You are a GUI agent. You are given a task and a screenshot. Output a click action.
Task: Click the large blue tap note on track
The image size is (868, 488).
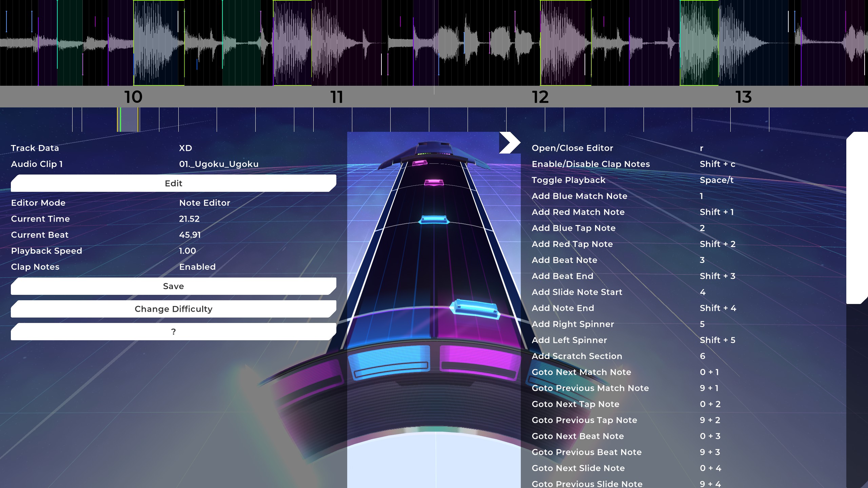coord(475,308)
